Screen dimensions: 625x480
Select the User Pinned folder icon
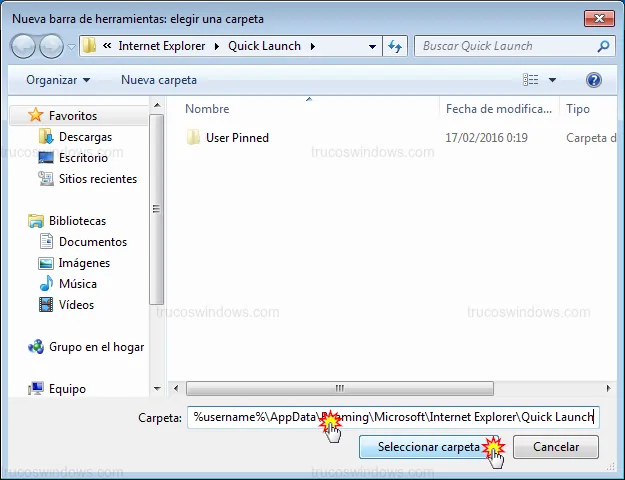(194, 138)
